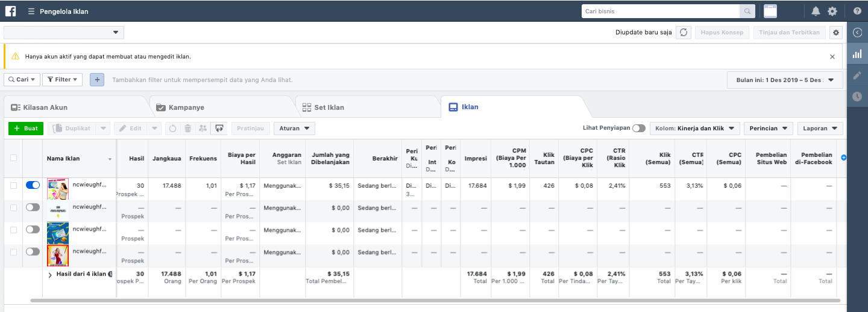Viewport: 868px width, 312px height.
Task: Click the Tambahkan filter text field
Action: [x=203, y=80]
